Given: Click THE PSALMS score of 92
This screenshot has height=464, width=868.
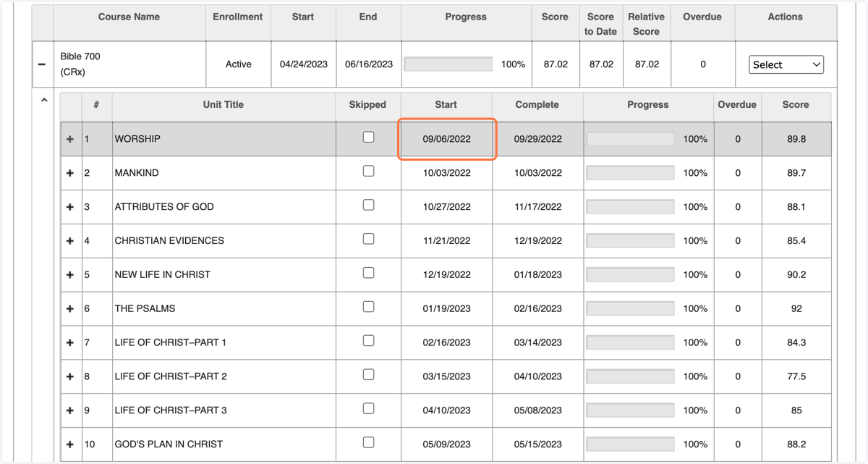Looking at the screenshot, I should pyautogui.click(x=796, y=308).
